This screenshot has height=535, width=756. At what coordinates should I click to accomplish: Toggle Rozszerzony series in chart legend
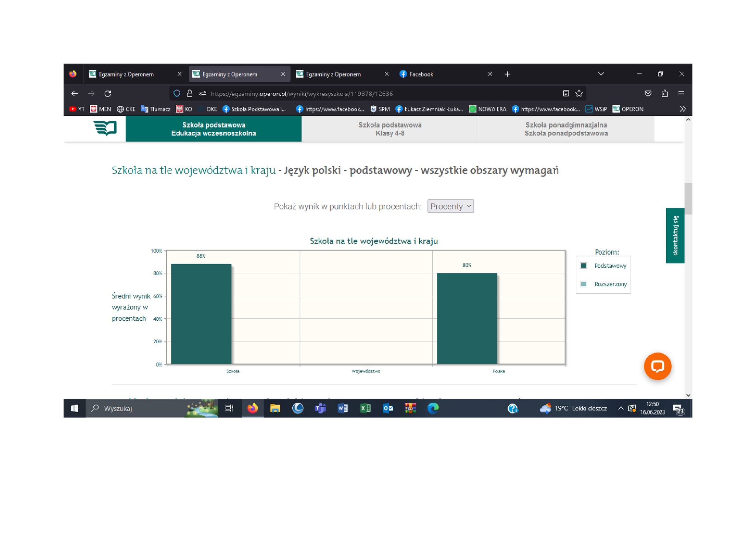603,284
